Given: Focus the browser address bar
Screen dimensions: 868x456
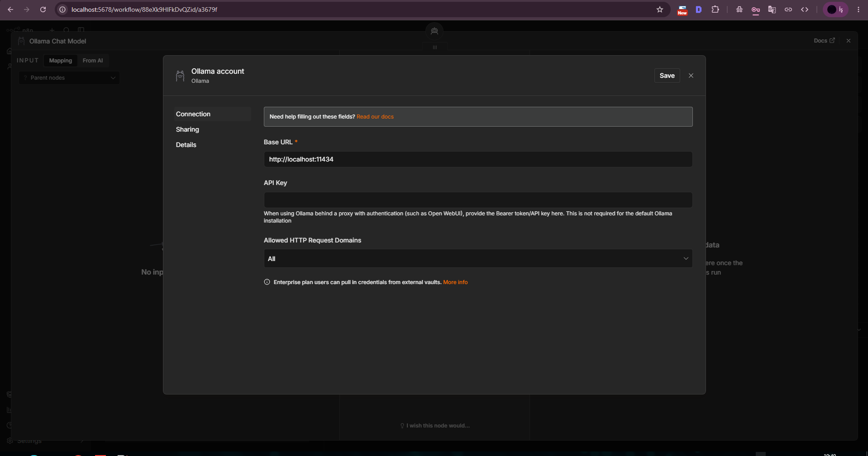Looking at the screenshot, I should tap(362, 9).
